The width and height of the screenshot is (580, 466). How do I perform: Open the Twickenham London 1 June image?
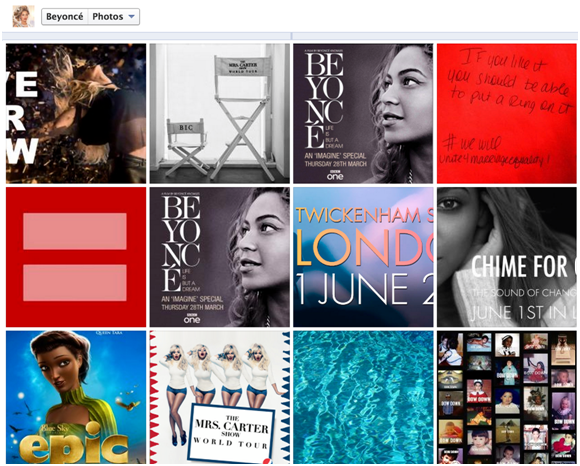pos(363,257)
